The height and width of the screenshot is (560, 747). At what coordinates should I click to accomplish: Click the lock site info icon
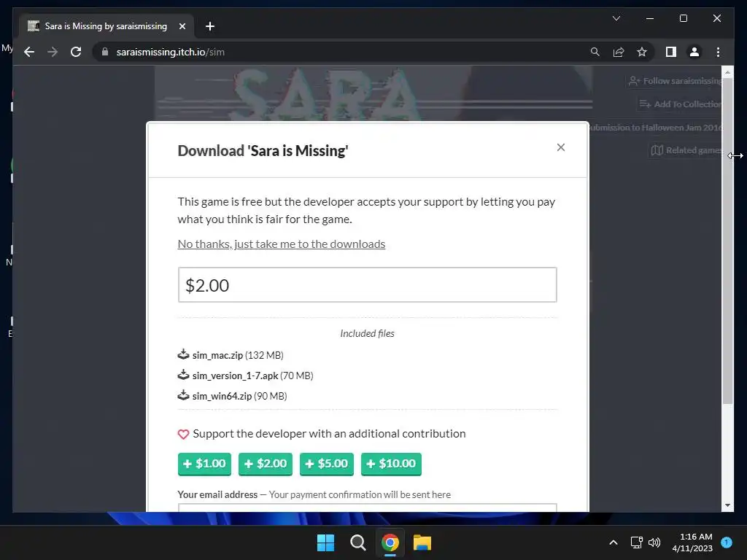point(105,52)
